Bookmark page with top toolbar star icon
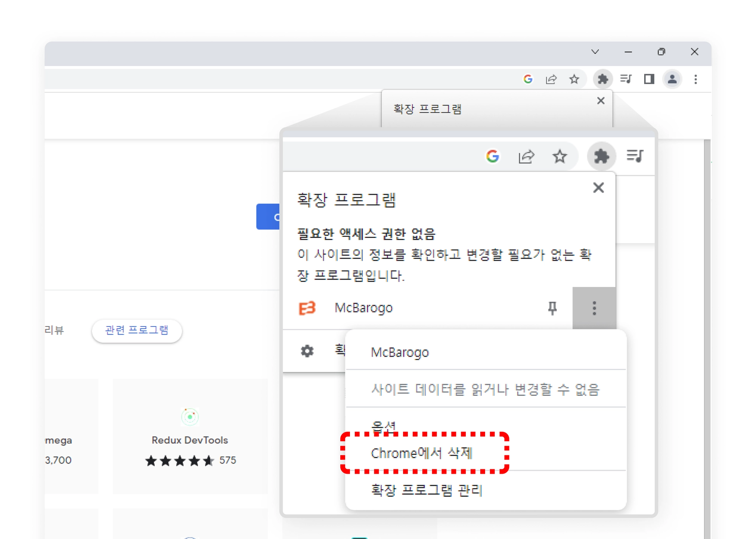The image size is (756, 539). [574, 79]
